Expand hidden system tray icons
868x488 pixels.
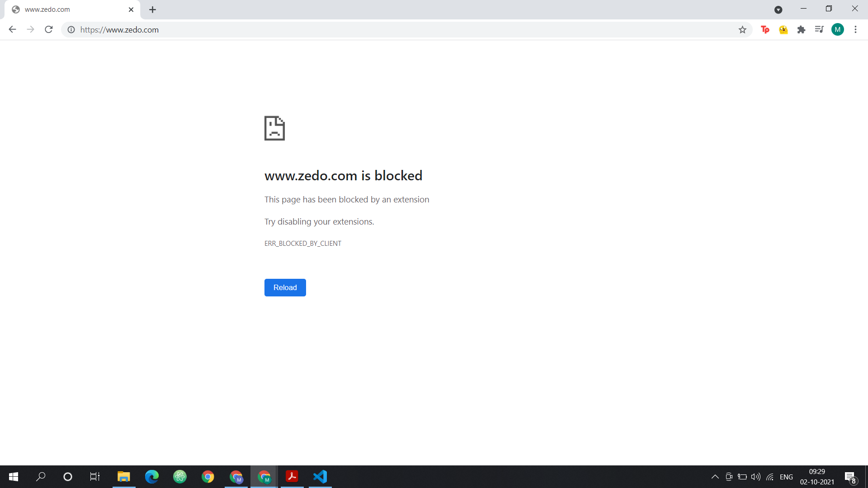(x=715, y=477)
